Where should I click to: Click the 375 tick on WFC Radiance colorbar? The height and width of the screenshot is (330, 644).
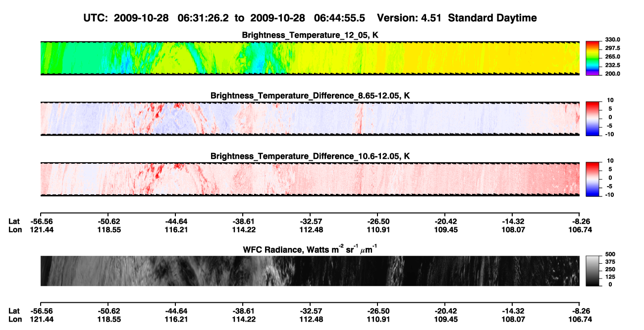point(610,262)
